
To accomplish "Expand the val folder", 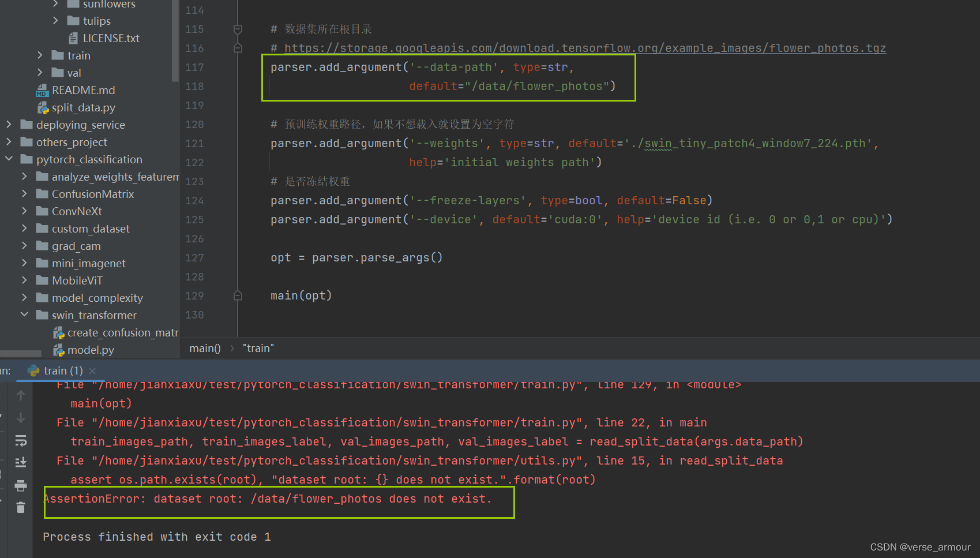I will click(40, 72).
